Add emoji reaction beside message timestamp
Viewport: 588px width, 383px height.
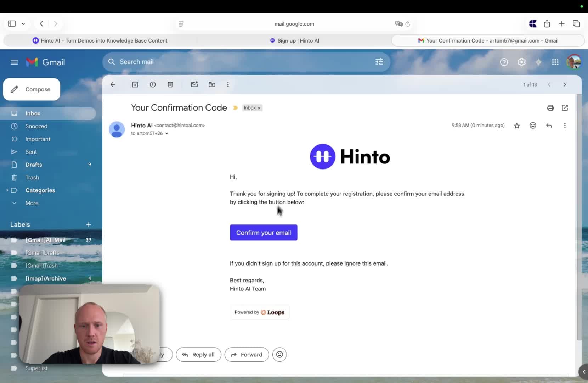533,125
